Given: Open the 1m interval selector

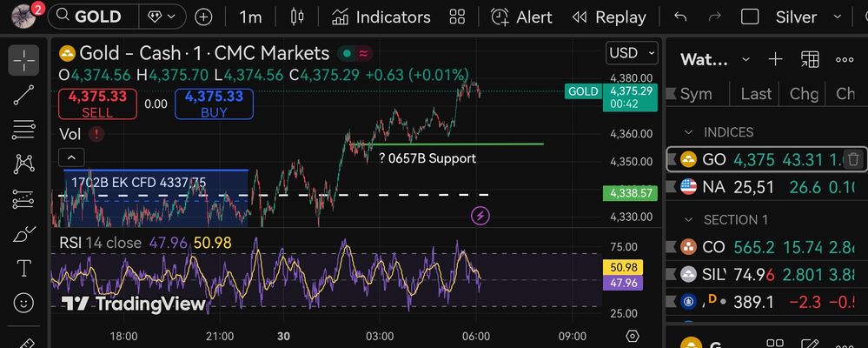Looking at the screenshot, I should pyautogui.click(x=250, y=17).
